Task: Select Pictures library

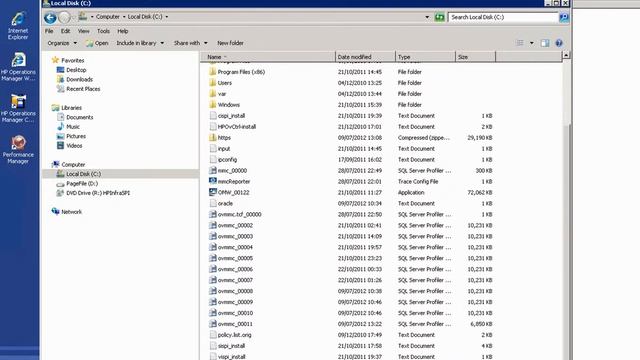Action: (76, 136)
